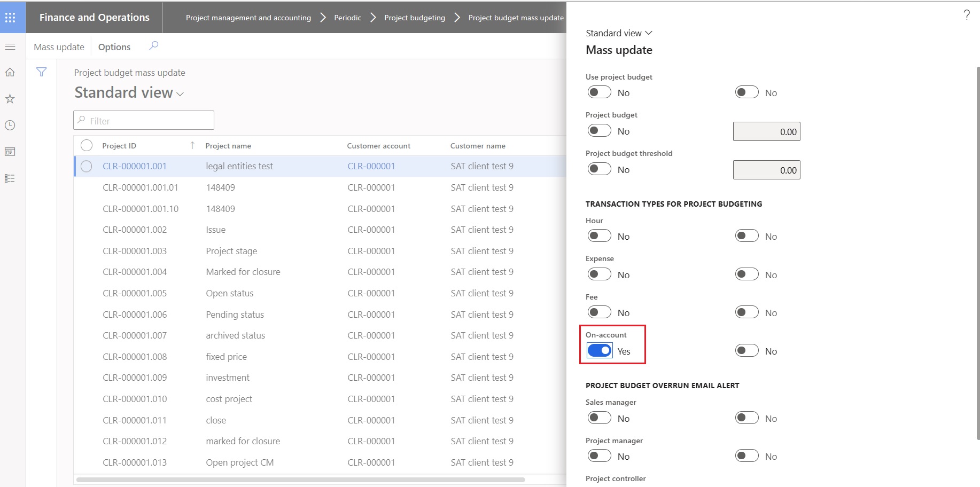Toggle the Expense left switch
Viewport: 980px width, 487px height.
pyautogui.click(x=600, y=274)
